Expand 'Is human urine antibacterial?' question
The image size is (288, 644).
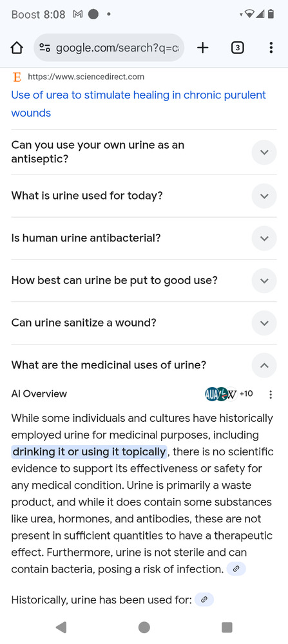[144, 238]
